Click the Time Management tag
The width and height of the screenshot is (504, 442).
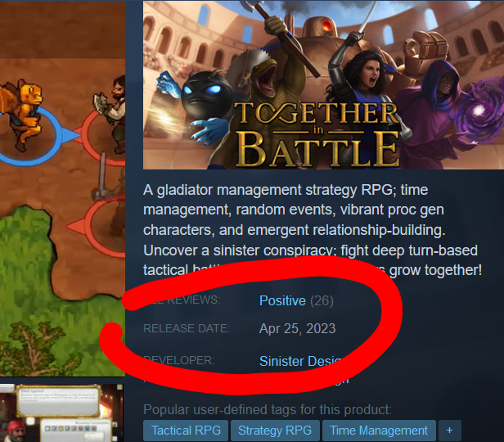[x=379, y=431]
